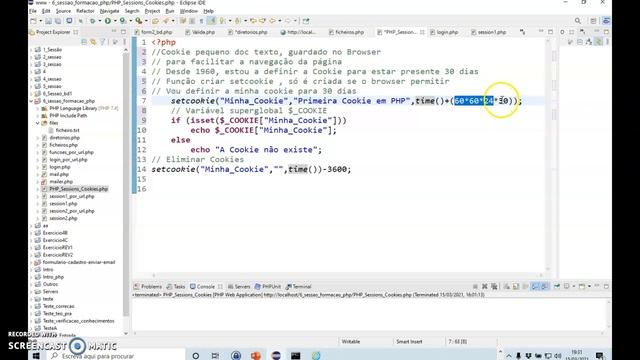Expand the Servers project node
640x360 pixels.
[x=31, y=291]
